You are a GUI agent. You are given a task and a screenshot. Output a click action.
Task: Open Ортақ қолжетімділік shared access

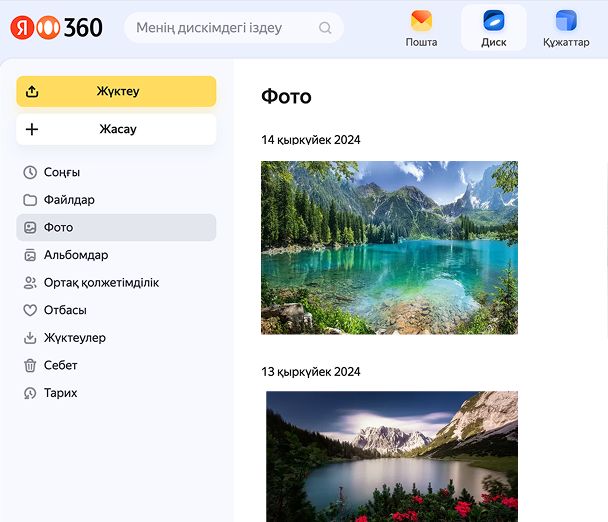click(x=101, y=283)
